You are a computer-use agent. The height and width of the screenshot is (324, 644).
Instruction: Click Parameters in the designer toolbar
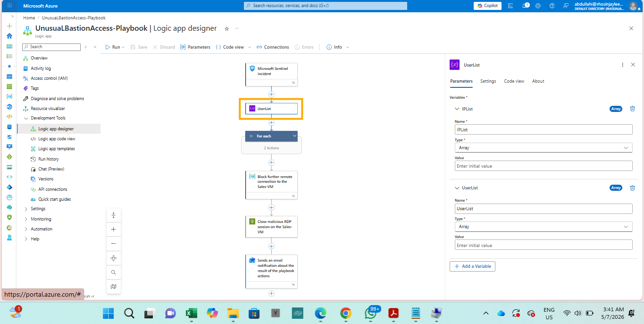[x=195, y=47]
